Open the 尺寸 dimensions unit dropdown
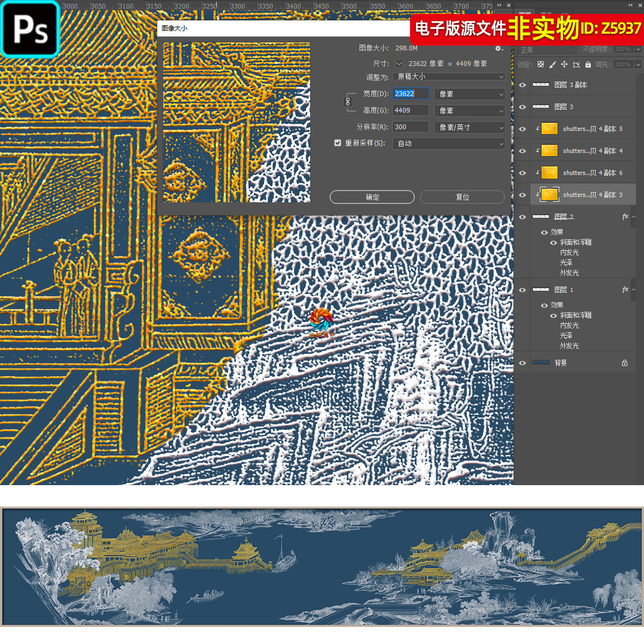Image resolution: width=644 pixels, height=644 pixels. click(x=399, y=63)
